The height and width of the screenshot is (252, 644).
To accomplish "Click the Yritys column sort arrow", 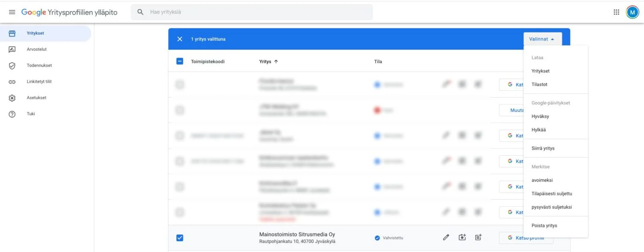I will pyautogui.click(x=277, y=61).
